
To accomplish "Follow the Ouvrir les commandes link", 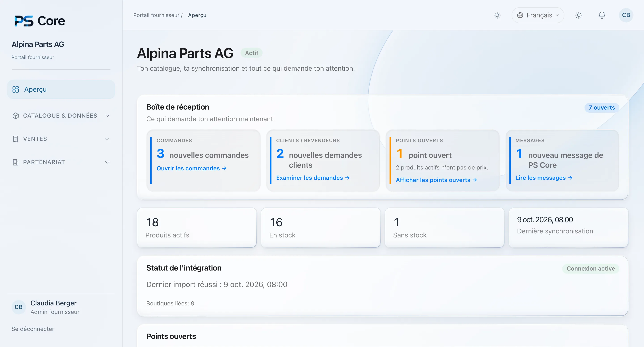I will (x=191, y=168).
